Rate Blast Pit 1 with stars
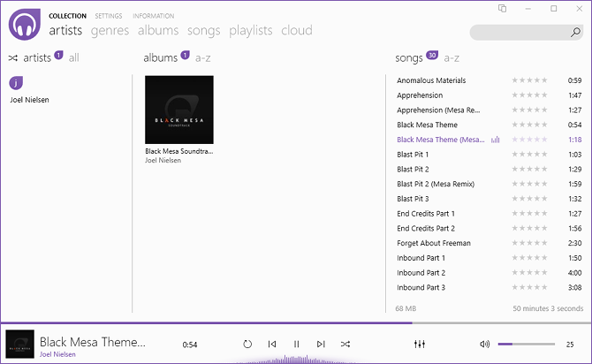 click(x=529, y=154)
